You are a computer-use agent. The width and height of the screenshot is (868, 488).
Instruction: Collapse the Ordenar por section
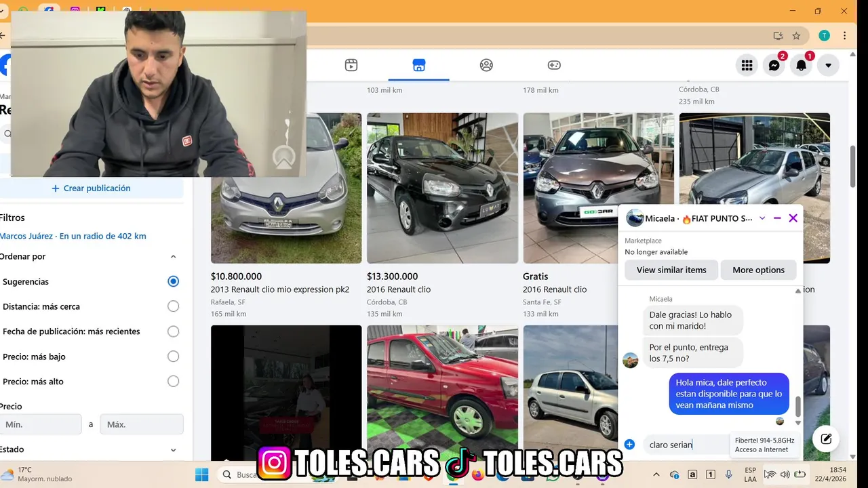(173, 257)
